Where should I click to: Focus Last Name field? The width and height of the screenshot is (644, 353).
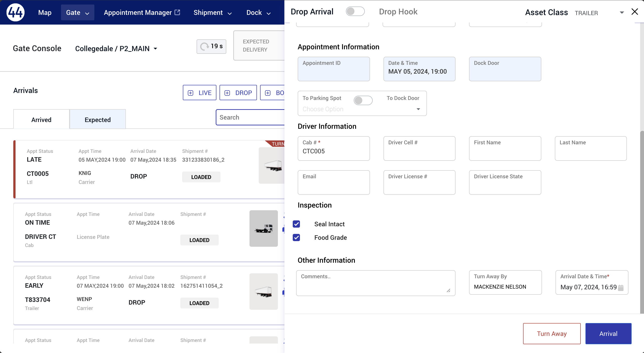pos(590,148)
